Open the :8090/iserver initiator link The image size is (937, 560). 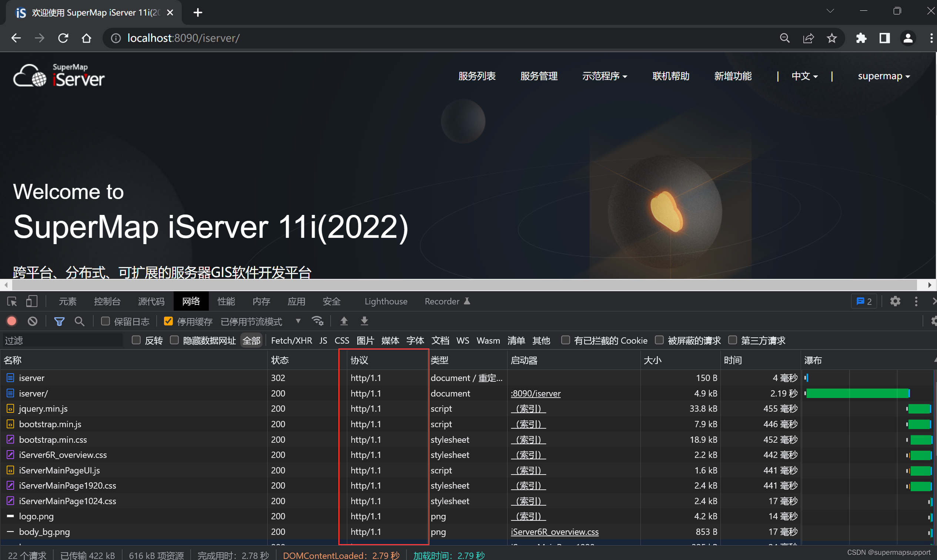point(536,393)
